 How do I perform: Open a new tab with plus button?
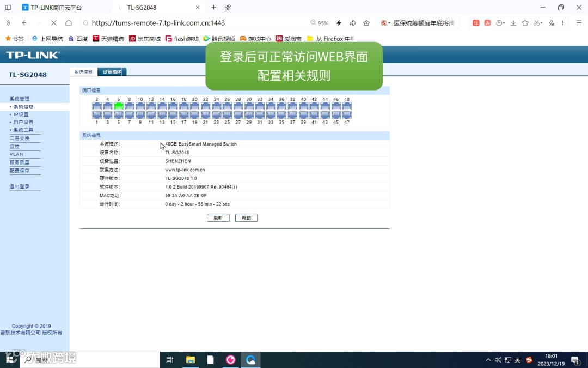[x=213, y=7]
